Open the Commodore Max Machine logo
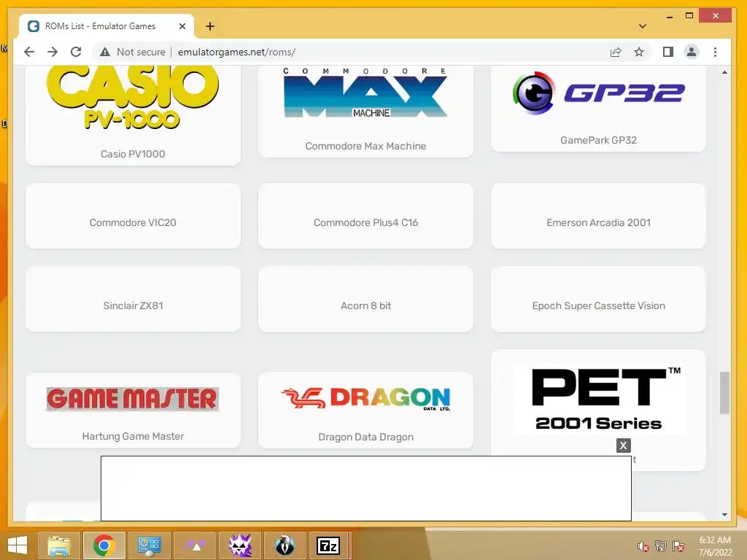 pyautogui.click(x=365, y=93)
